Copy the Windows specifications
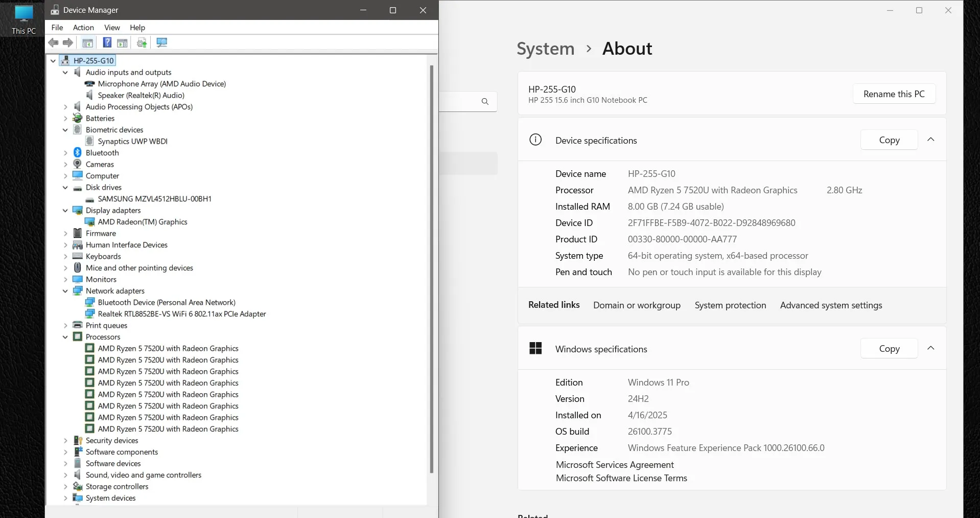Image resolution: width=980 pixels, height=518 pixels. click(889, 348)
